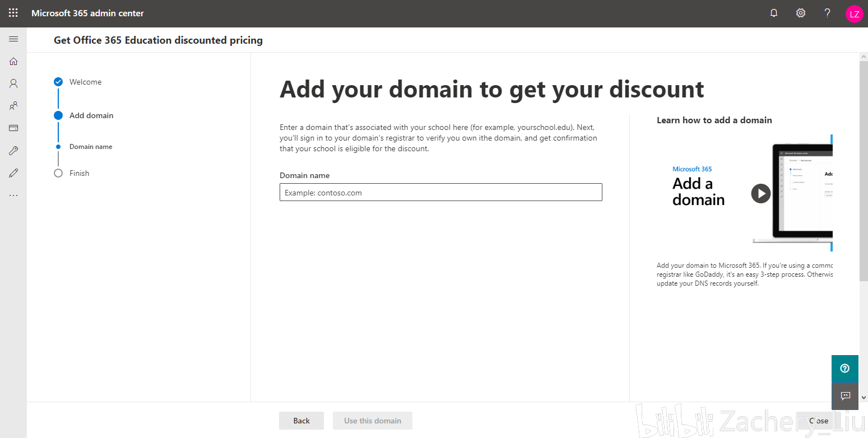Open the help question mark icon

click(828, 13)
